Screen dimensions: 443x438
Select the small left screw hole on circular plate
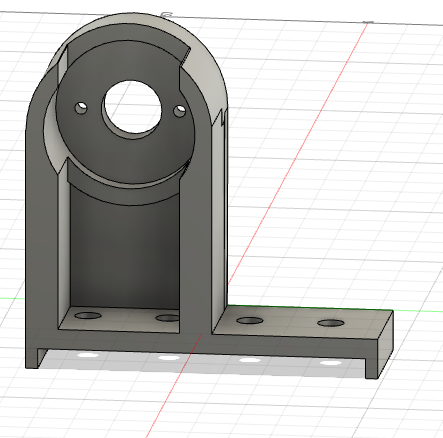pos(81,108)
